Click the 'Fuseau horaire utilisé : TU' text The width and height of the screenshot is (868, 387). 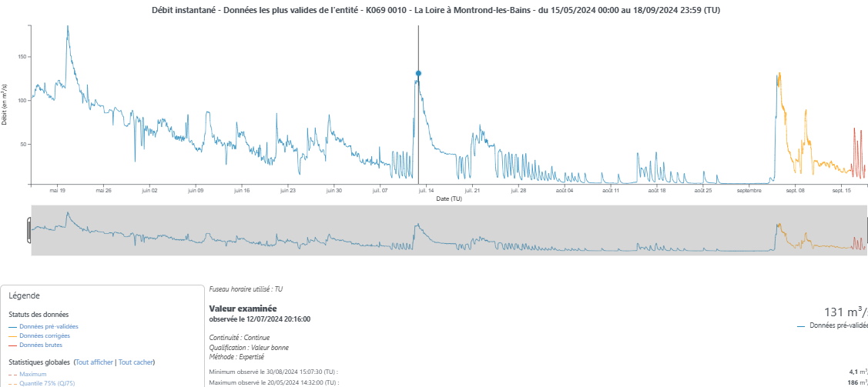click(x=246, y=289)
